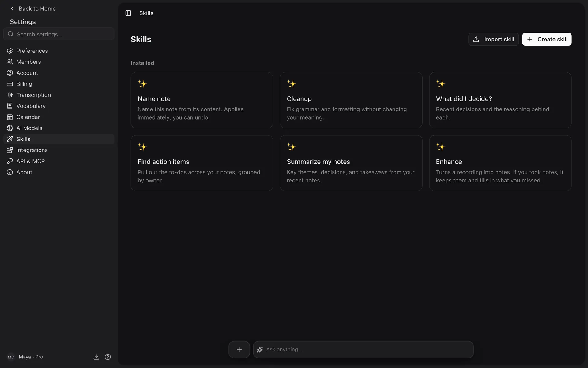Click the Calendar icon in sidebar
Viewport: 588px width, 368px height.
pyautogui.click(x=10, y=117)
